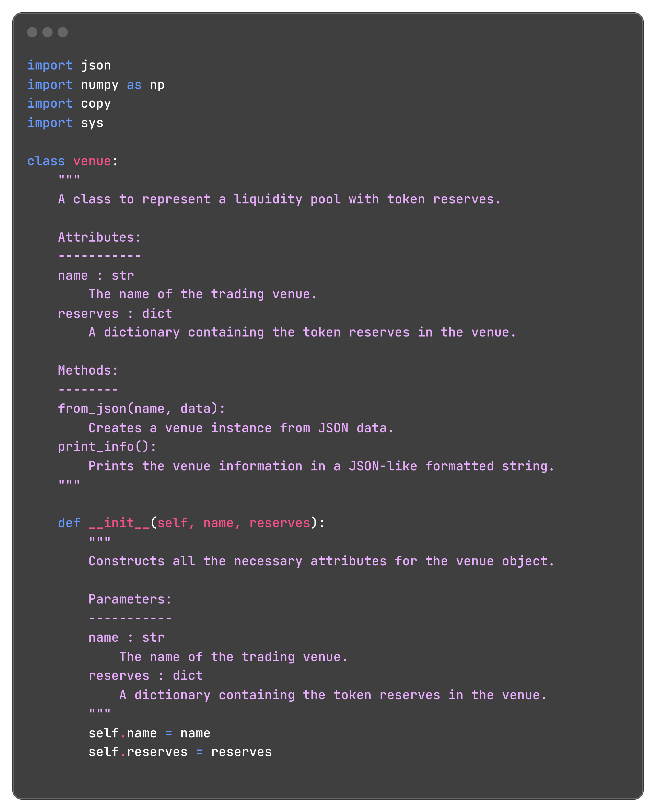
Task: Click the 'Methods:' docstring heading
Action: click(88, 370)
